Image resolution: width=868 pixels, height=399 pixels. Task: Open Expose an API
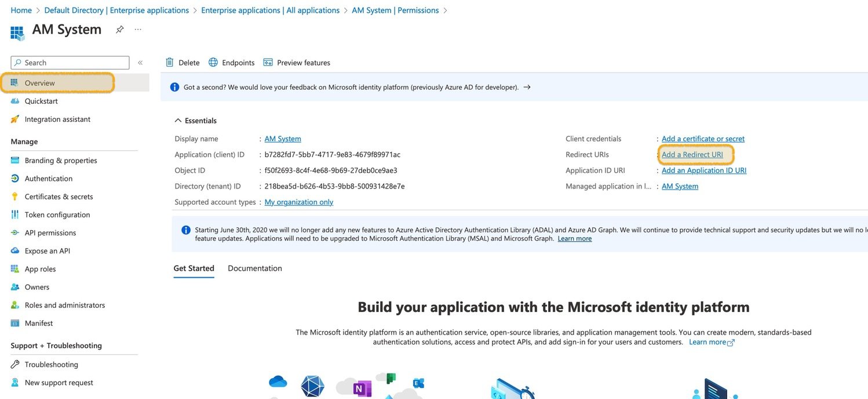(48, 251)
